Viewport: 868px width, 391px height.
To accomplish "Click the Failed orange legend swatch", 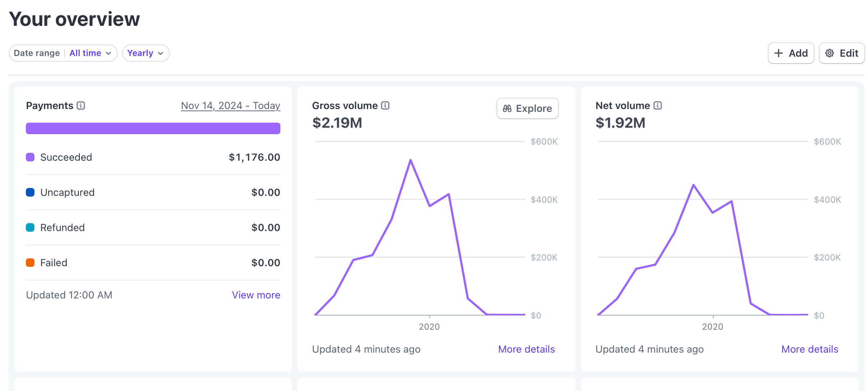I will tap(30, 263).
